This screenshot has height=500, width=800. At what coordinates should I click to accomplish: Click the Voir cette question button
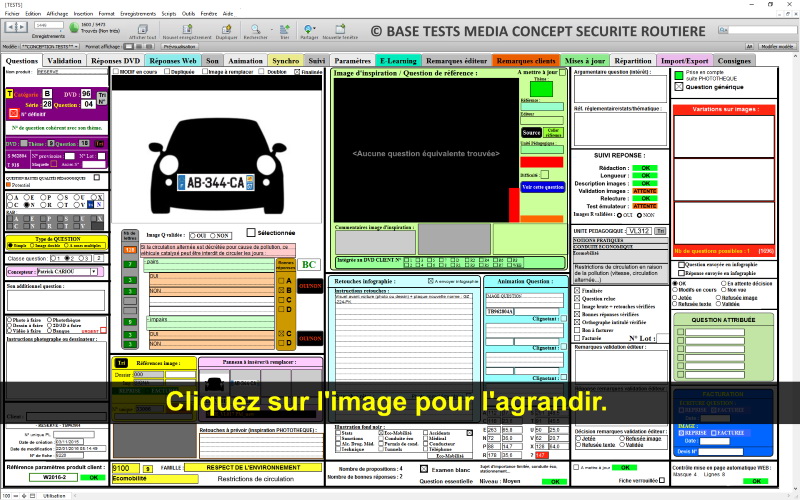click(543, 187)
